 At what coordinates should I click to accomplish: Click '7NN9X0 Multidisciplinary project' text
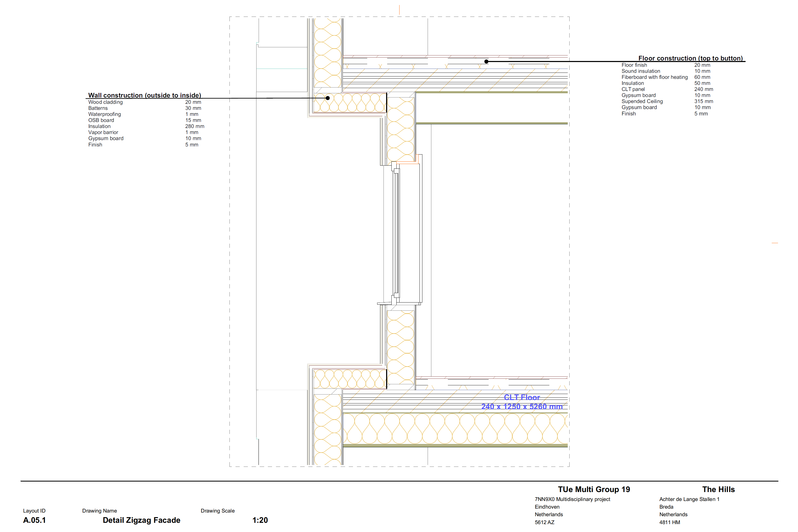(572, 499)
